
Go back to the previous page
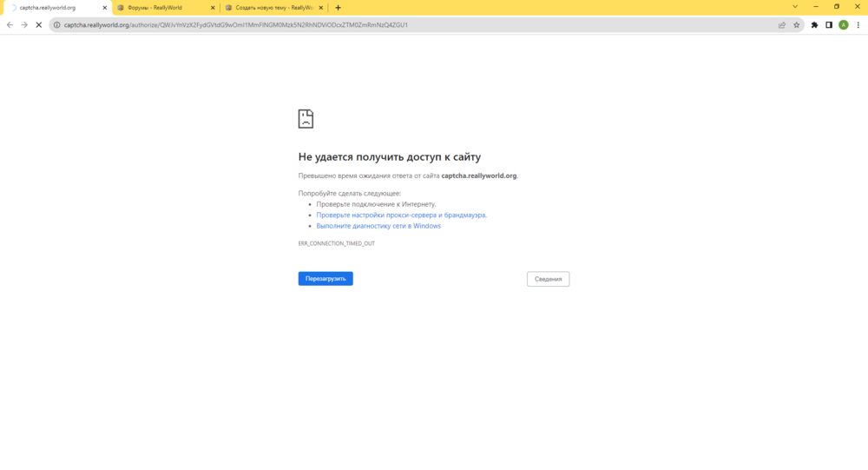[10, 25]
